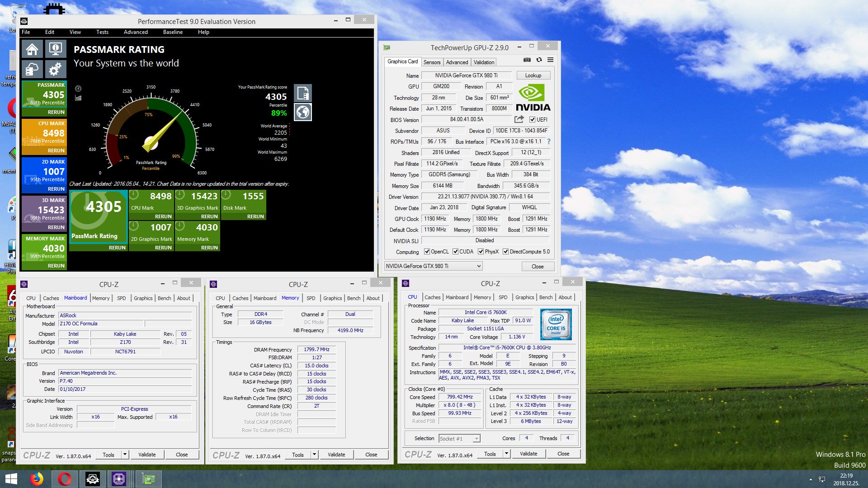
Task: Open the Socket #1 selection dropdown
Action: coord(459,438)
